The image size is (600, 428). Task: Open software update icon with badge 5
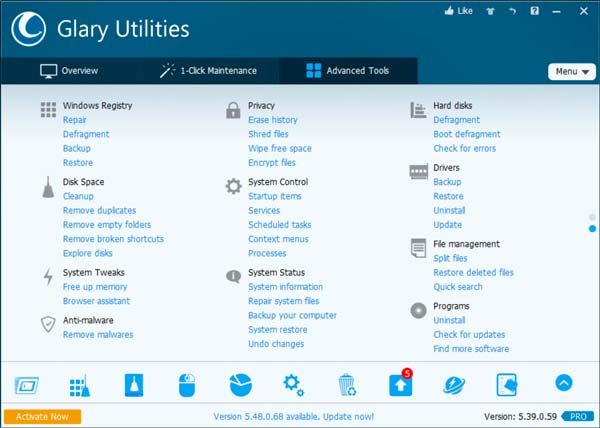click(401, 383)
